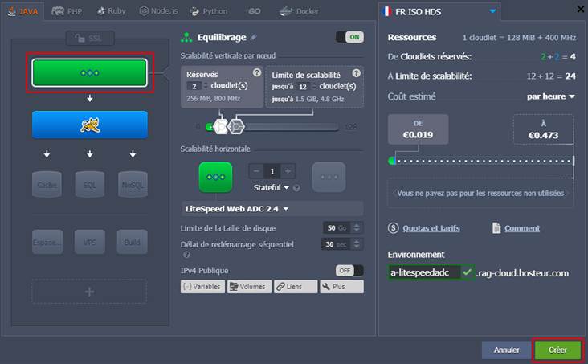This screenshot has width=588, height=364.
Task: Add a Cache node
Action: (x=47, y=184)
